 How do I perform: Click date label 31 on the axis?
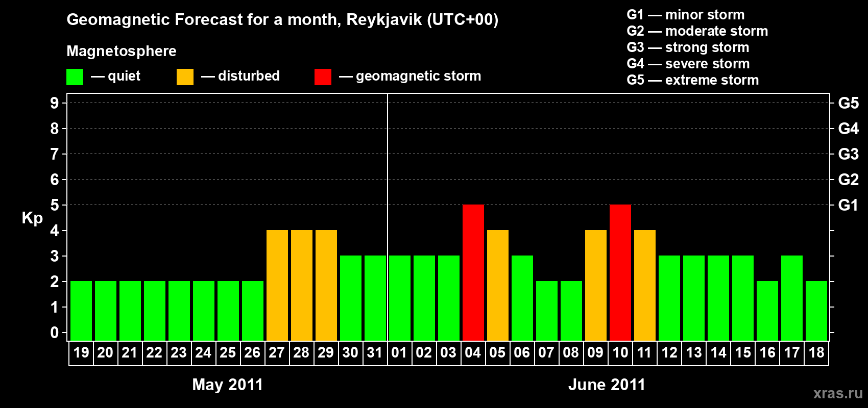coord(375,352)
